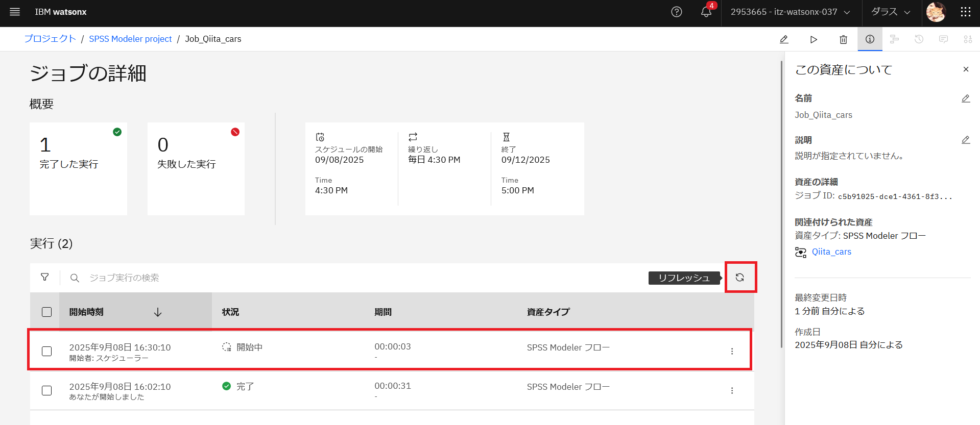
Task: Open the Qiita_cars associated asset link
Action: (831, 252)
